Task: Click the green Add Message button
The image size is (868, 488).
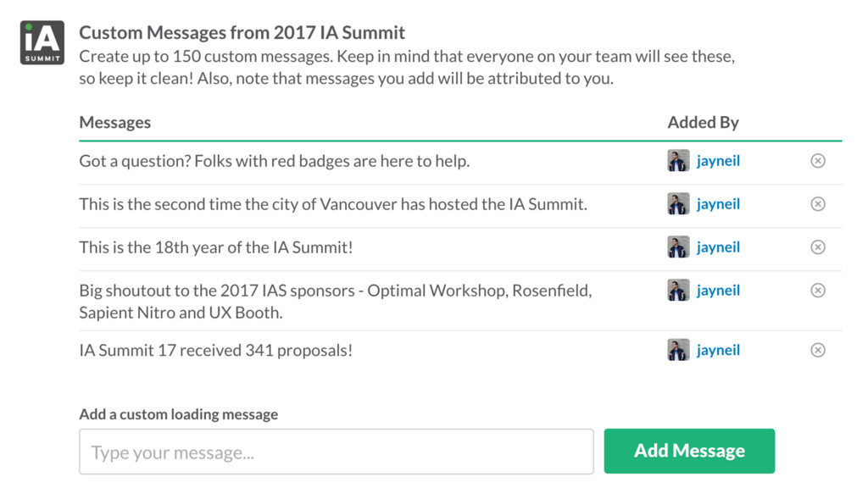Action: click(689, 451)
